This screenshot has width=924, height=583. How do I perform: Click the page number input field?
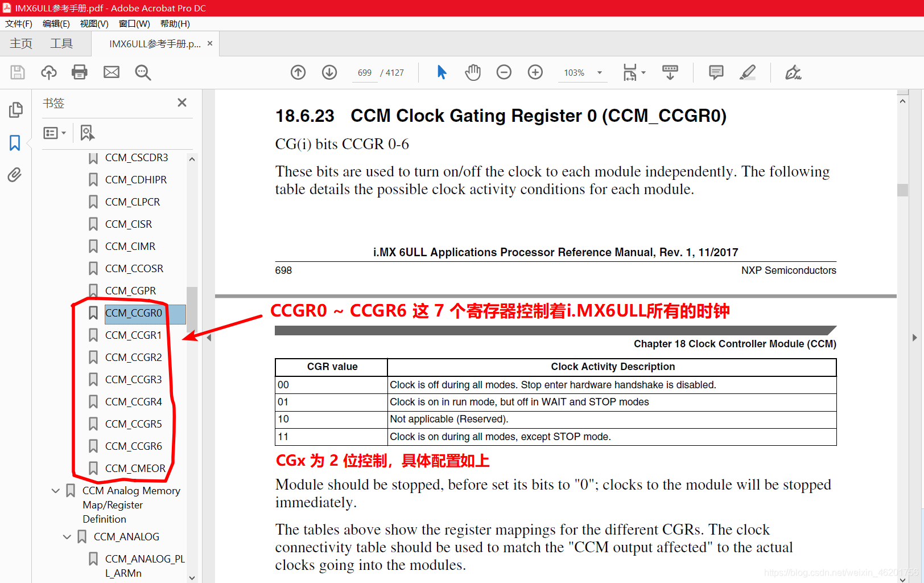tap(365, 73)
